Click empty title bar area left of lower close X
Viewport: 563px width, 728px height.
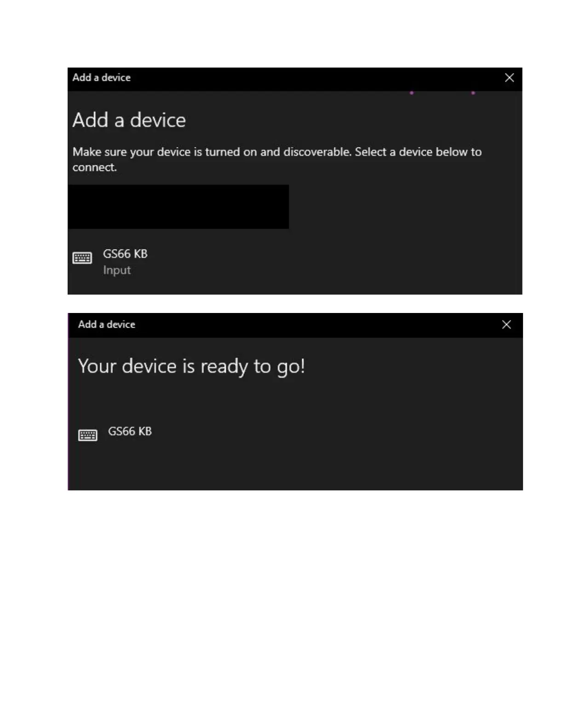(317, 324)
